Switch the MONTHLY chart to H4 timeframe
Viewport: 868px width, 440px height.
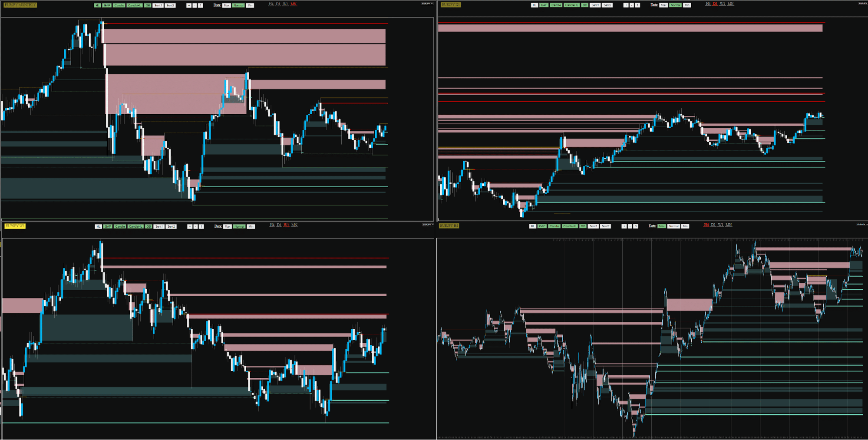click(271, 4)
